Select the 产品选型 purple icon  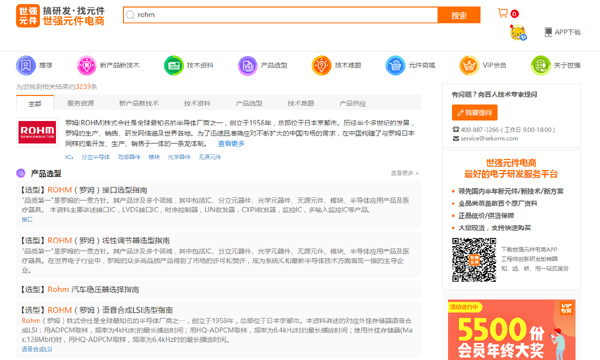click(x=248, y=65)
